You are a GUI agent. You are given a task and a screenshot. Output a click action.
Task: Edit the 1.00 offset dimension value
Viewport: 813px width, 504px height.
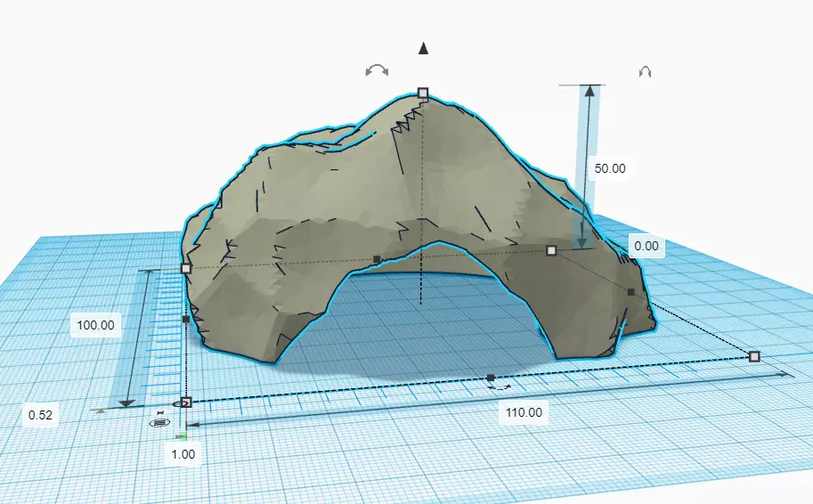coord(183,454)
